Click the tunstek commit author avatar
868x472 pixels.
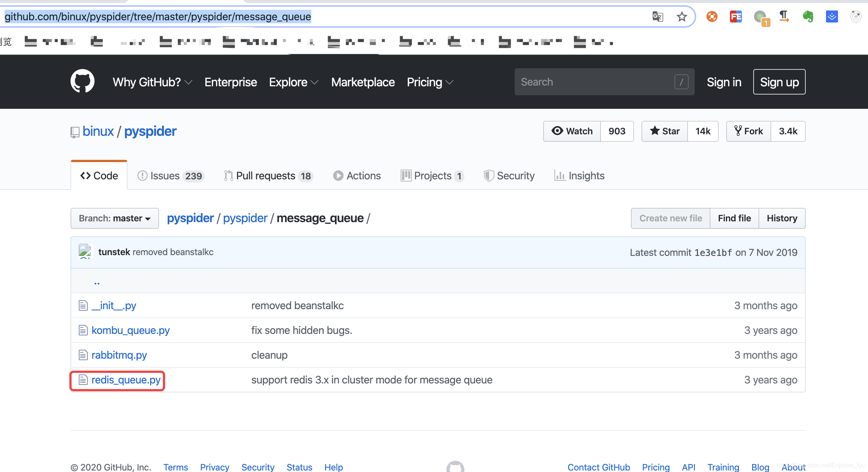85,251
